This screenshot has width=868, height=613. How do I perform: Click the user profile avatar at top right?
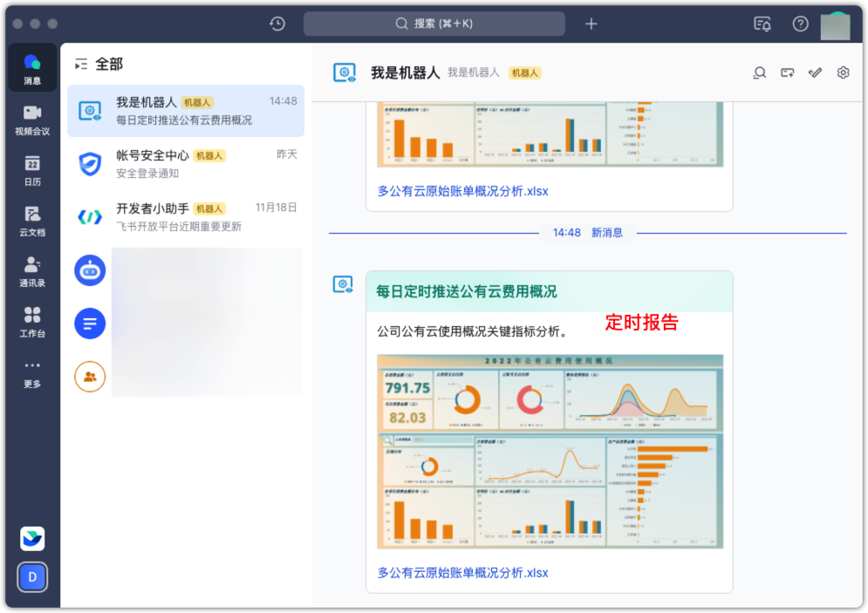point(835,25)
